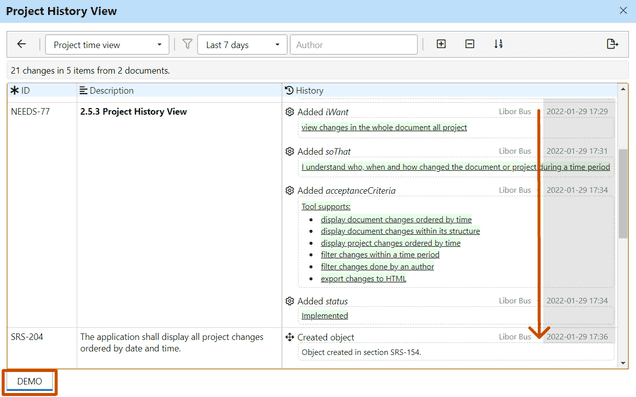Collapse all rows with the minus icon
636x397 pixels.
tap(470, 44)
